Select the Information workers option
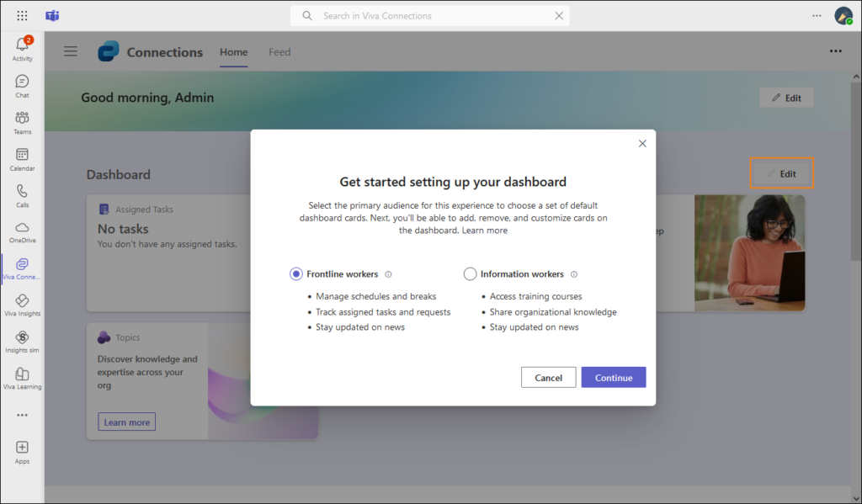 (x=470, y=273)
